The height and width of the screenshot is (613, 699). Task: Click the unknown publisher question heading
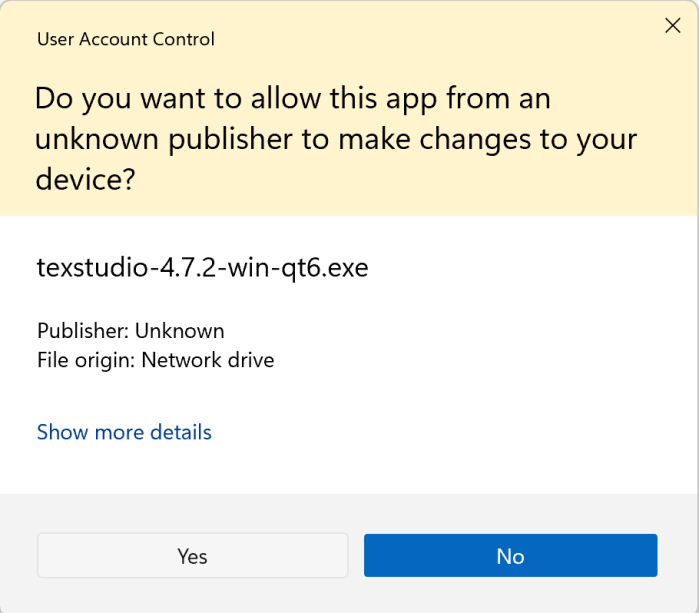pos(335,139)
